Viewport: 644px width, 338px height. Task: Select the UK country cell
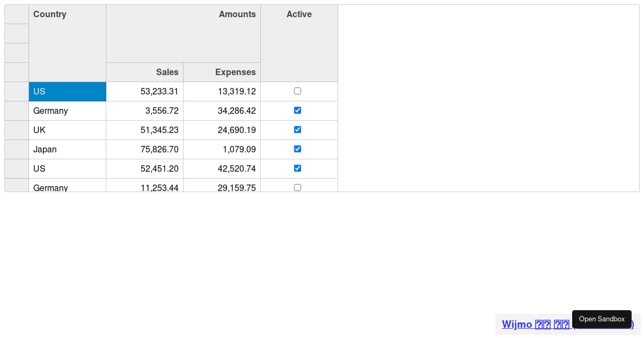pyautogui.click(x=67, y=130)
